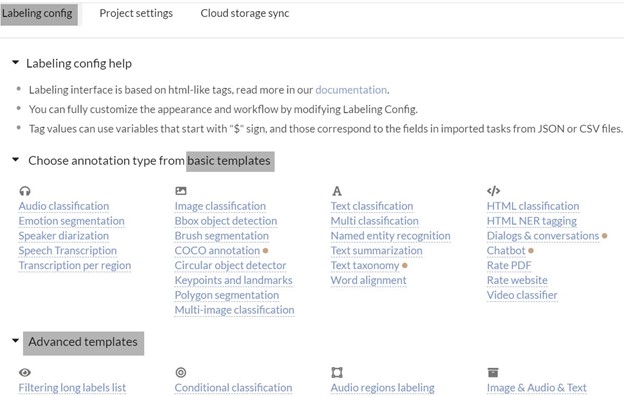
Task: Switch to the Project settings tab
Action: point(136,13)
